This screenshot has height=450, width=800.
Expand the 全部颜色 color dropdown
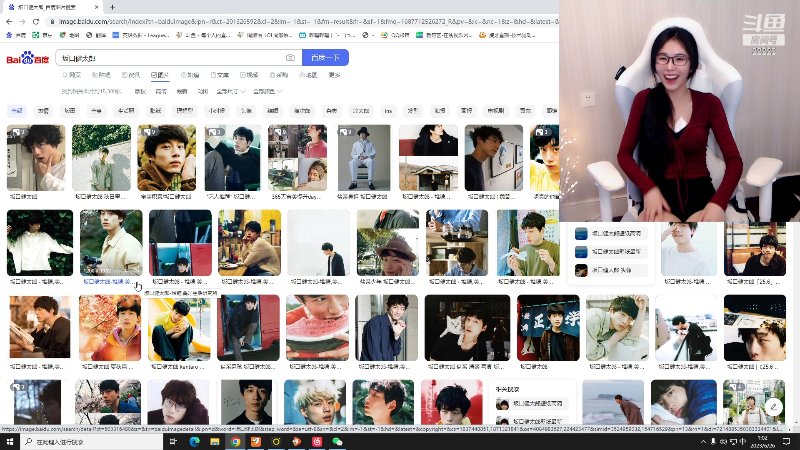tap(267, 92)
